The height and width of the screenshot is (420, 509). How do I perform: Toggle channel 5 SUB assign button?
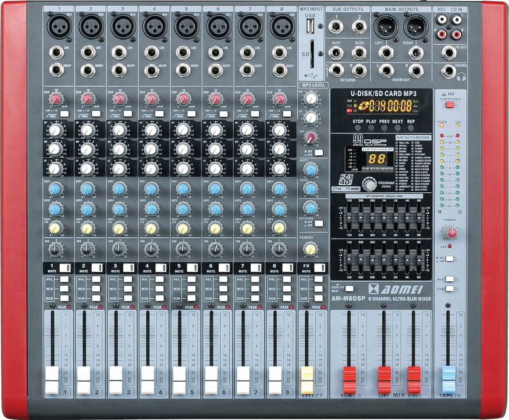pos(192,298)
